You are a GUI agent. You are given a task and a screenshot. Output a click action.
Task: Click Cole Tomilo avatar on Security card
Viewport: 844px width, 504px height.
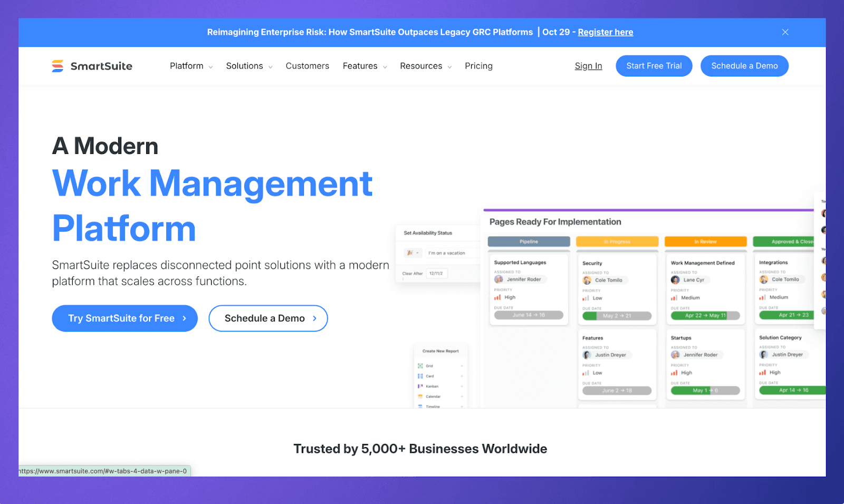(x=587, y=280)
